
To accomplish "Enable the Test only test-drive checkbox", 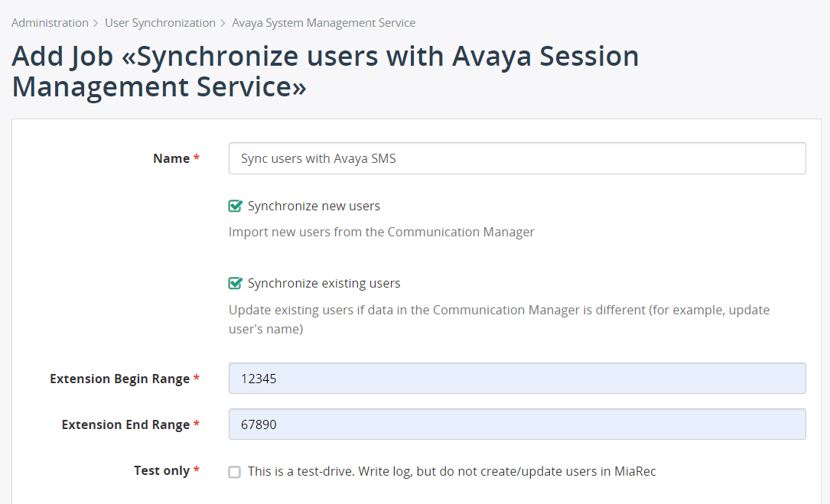I will click(235, 472).
